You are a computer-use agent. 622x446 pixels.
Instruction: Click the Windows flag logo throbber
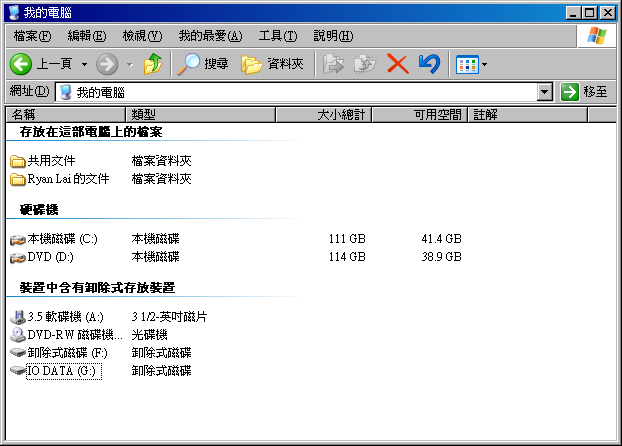click(597, 36)
